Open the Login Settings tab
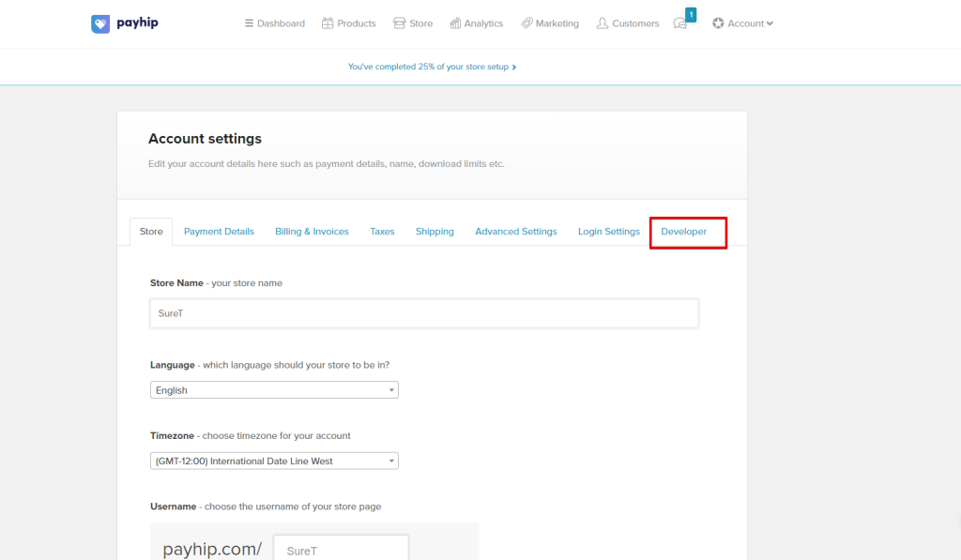Viewport: 961px width, 560px height. pos(608,232)
